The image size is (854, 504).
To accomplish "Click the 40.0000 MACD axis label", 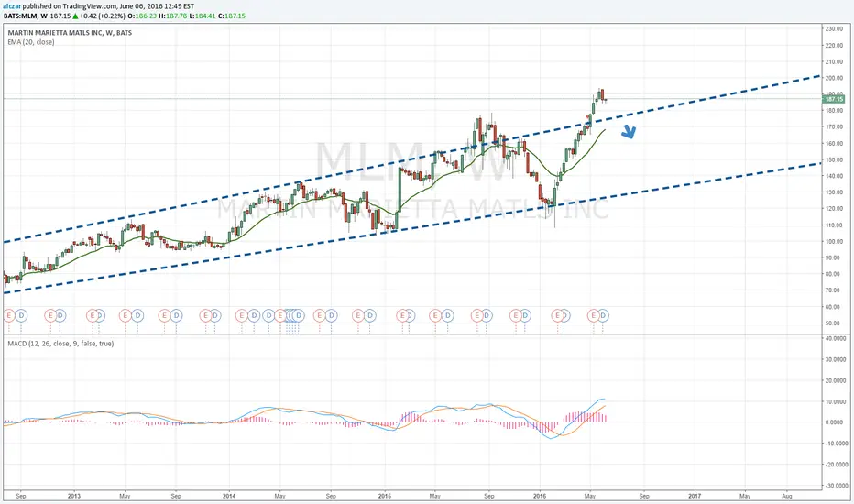I will click(837, 338).
